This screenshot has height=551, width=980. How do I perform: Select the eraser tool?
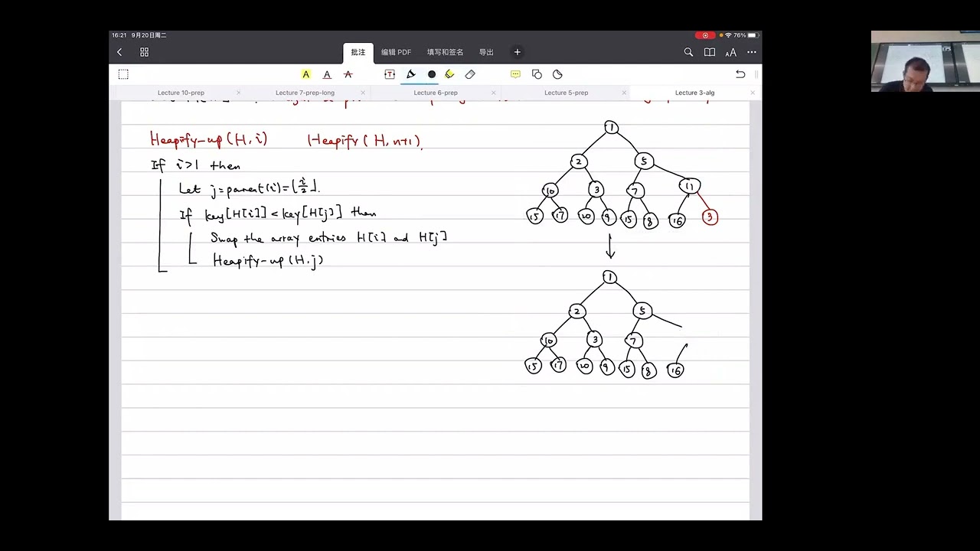[470, 74]
